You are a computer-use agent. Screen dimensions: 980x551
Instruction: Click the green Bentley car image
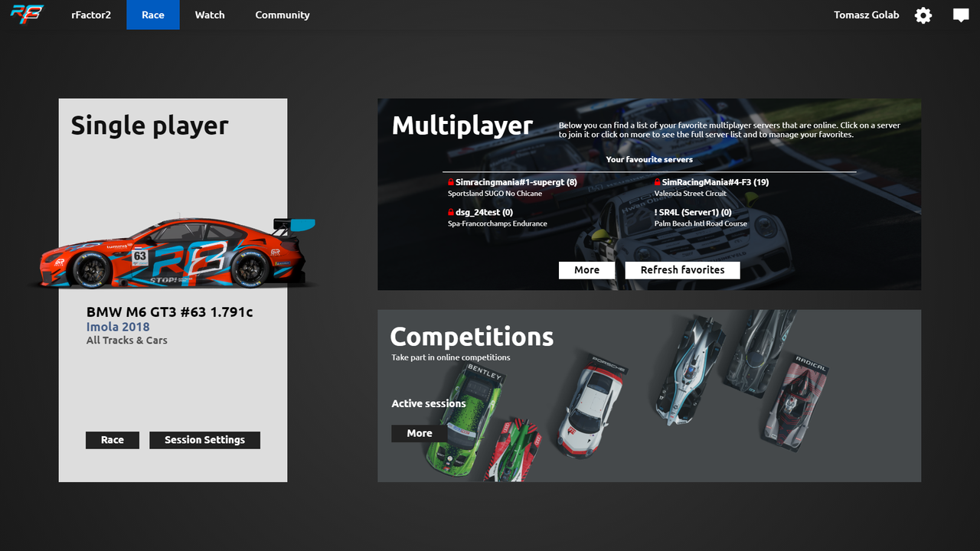[465, 419]
